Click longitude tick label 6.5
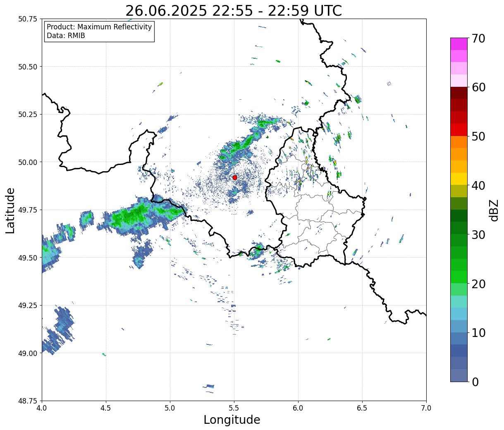Viewport: 504px width, 430px height. (x=362, y=408)
